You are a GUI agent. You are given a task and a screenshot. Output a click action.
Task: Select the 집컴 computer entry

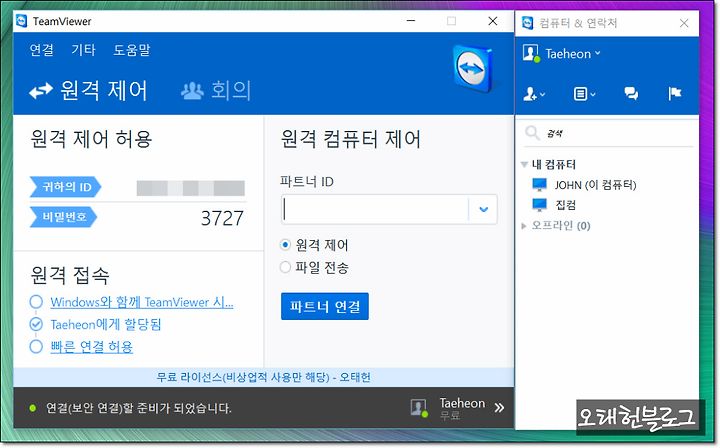pyautogui.click(x=565, y=205)
